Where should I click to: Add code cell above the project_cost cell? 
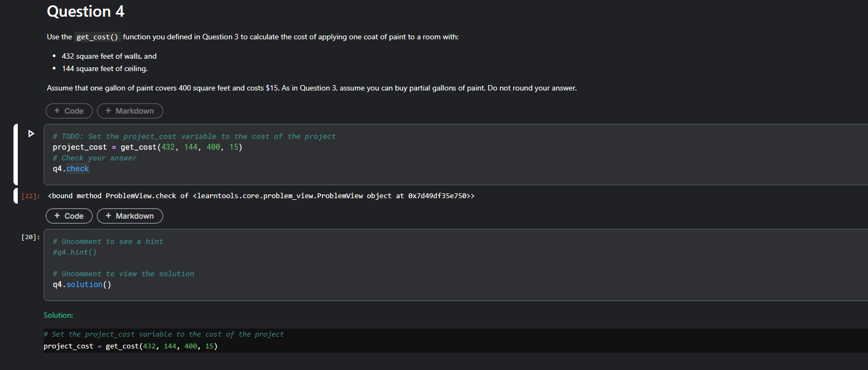(69, 111)
